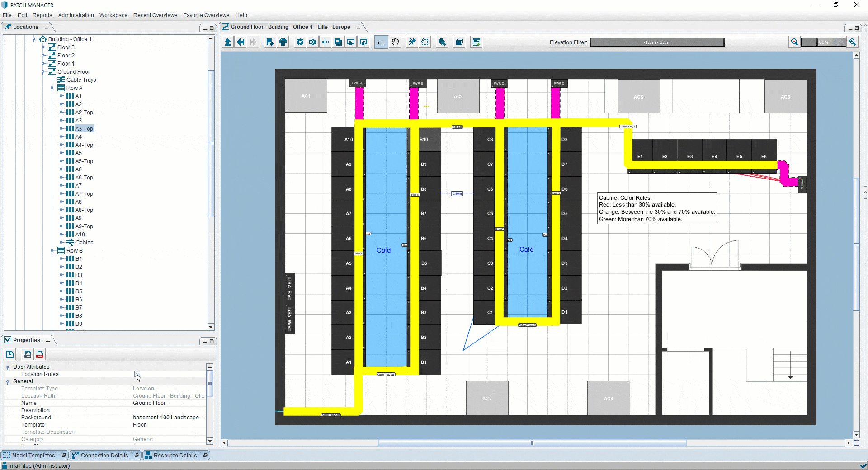Select the Properties panel tab
The image size is (868, 470).
[x=27, y=340]
